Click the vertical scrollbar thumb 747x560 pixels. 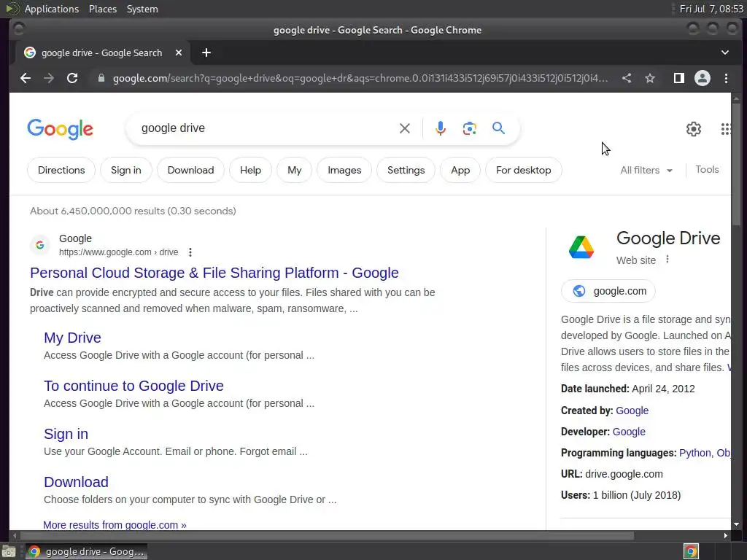737,164
